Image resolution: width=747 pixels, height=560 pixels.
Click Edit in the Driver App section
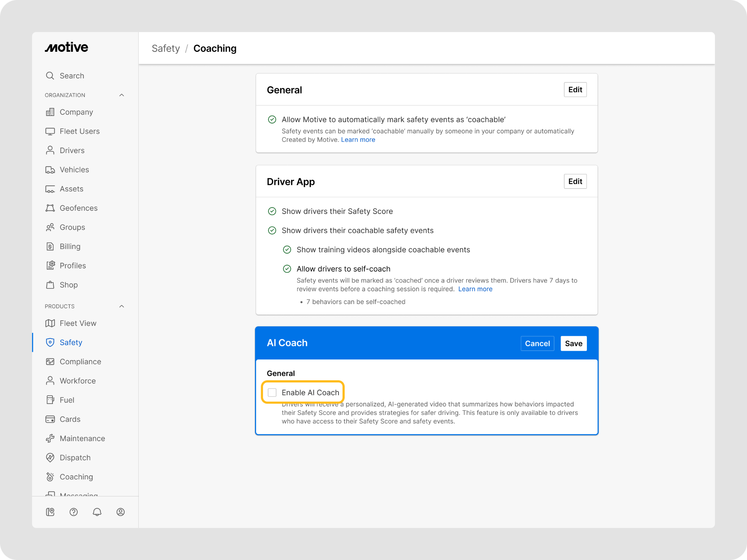(x=575, y=181)
